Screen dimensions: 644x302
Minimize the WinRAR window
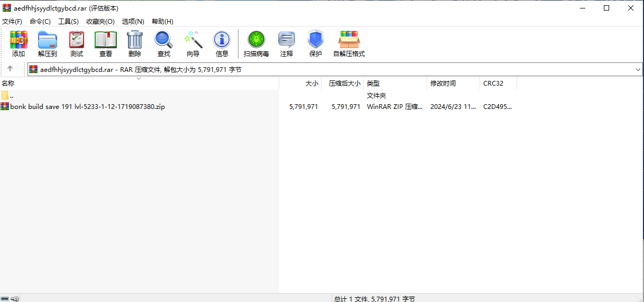582,8
